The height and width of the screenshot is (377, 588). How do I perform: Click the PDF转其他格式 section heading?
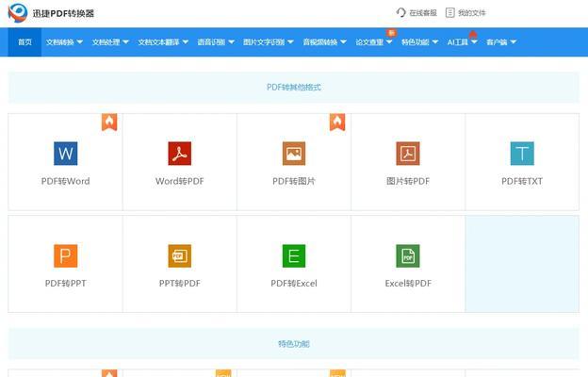coord(294,87)
